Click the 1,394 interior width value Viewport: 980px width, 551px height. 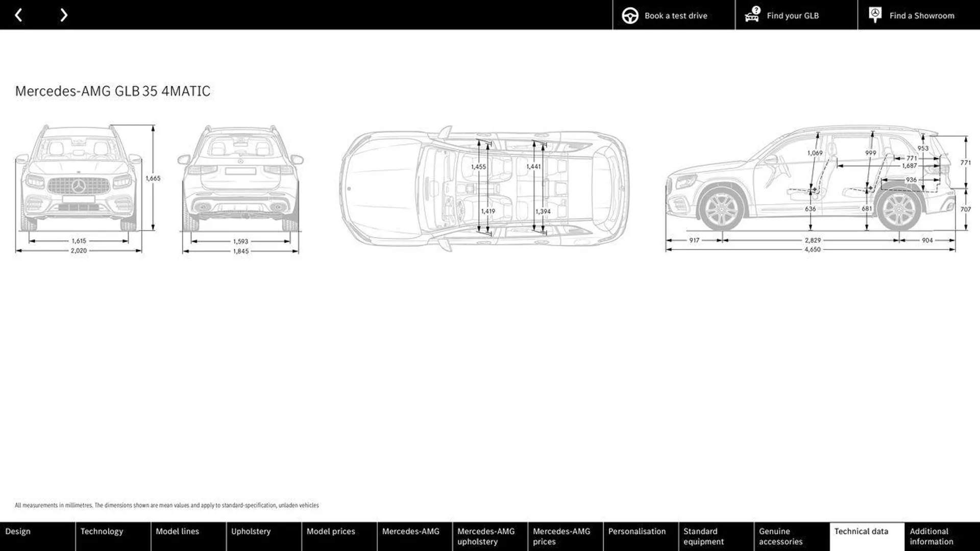coord(543,211)
